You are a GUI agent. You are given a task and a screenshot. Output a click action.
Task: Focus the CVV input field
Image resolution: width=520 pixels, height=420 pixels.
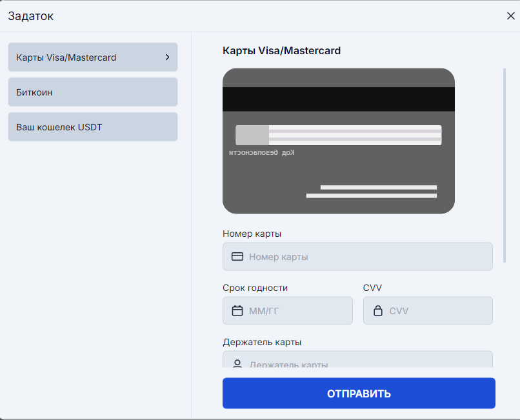[x=428, y=310]
